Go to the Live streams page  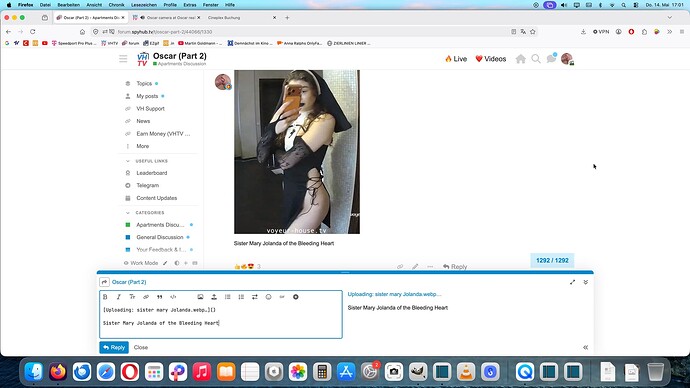(456, 59)
